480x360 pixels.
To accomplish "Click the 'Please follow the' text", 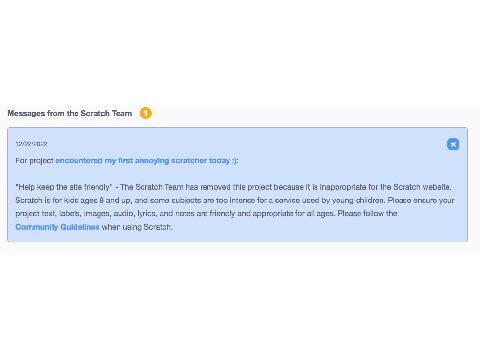I will pyautogui.click(x=367, y=214).
